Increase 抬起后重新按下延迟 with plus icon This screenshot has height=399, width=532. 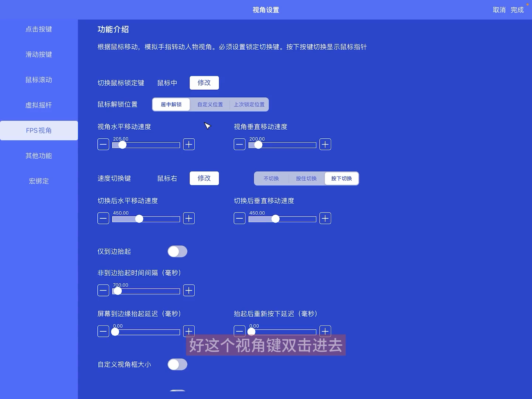click(x=325, y=331)
